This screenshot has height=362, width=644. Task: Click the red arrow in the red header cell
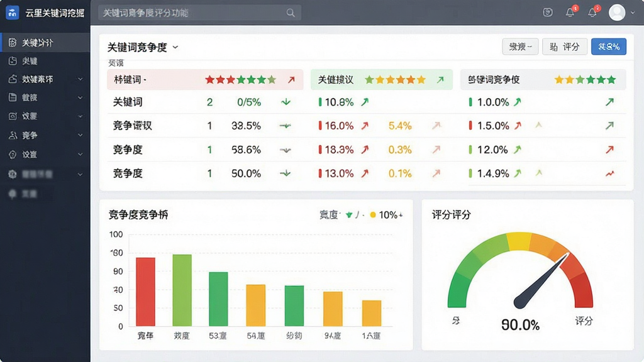tap(291, 80)
